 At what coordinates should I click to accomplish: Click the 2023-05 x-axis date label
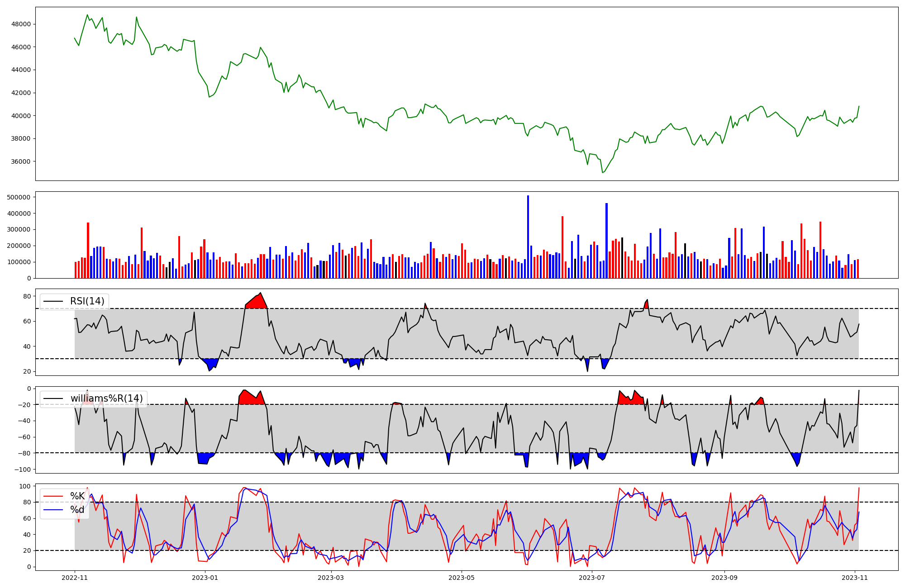pos(461,578)
